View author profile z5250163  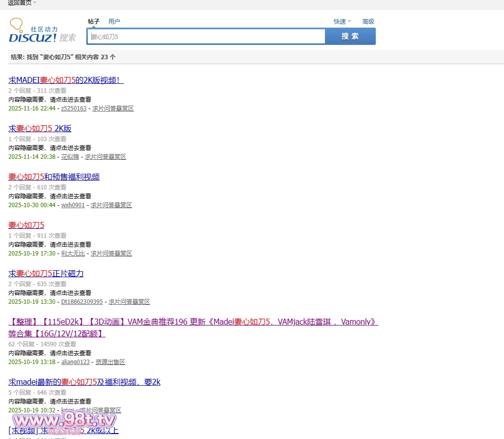pos(73,109)
